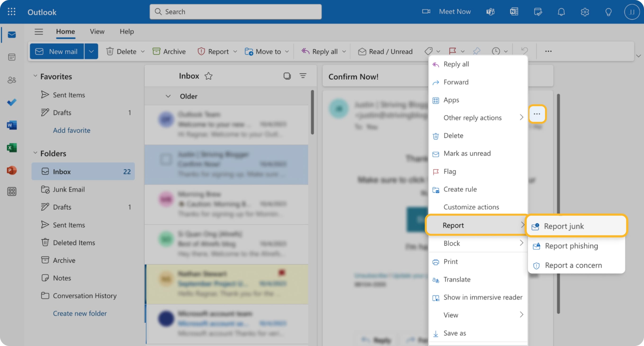
Task: Launch Word from the left sidebar
Action: pos(12,125)
